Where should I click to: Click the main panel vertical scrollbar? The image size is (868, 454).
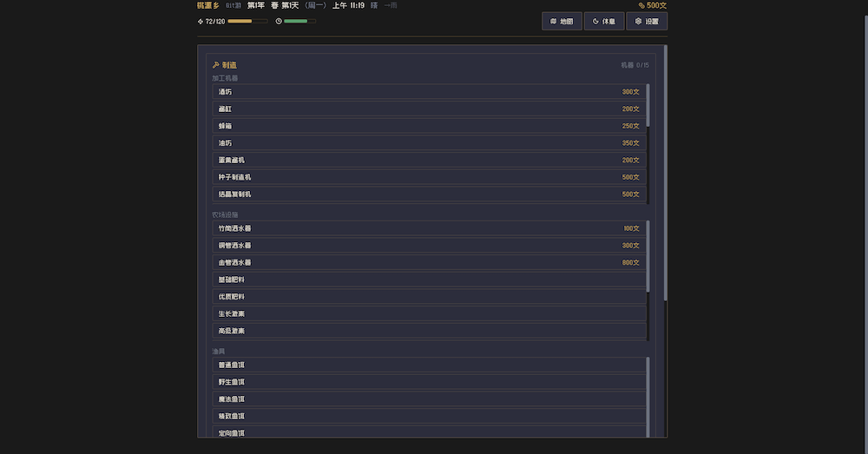pyautogui.click(x=665, y=174)
